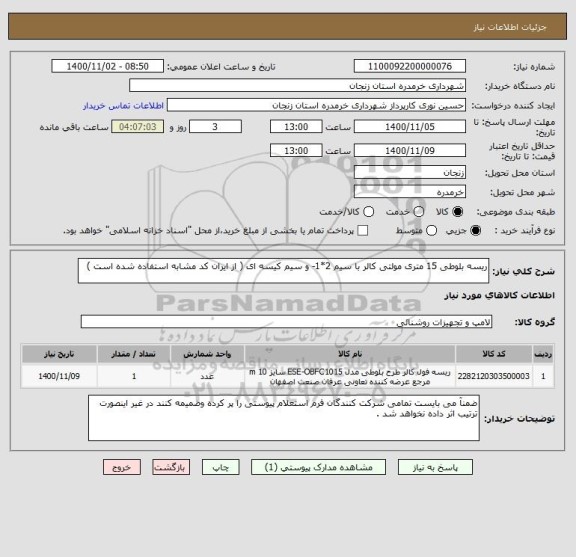This screenshot has width=576, height=557.
Task: Select the کالا/خدمت radio button
Action: coord(368,212)
